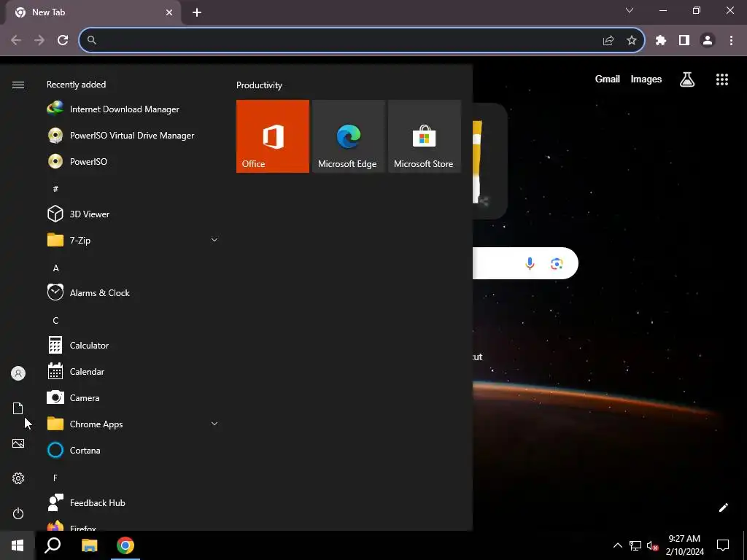Toggle Chrome side panel

pos(684,41)
